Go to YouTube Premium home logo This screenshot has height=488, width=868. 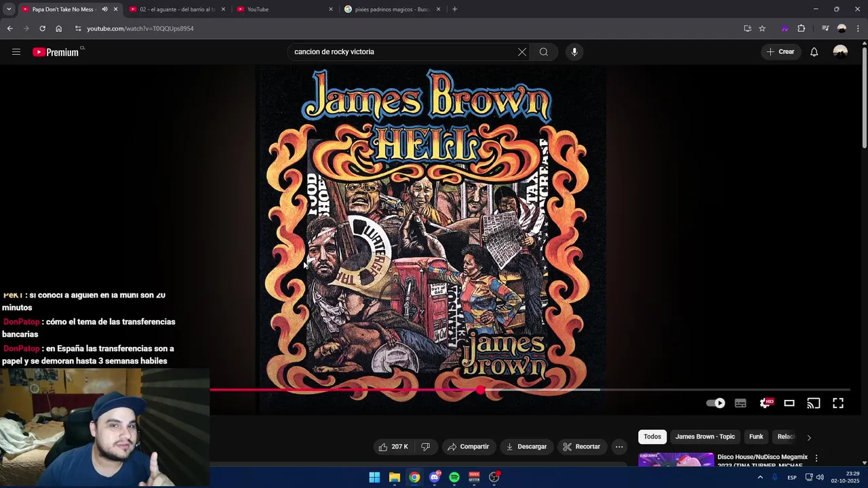[56, 52]
